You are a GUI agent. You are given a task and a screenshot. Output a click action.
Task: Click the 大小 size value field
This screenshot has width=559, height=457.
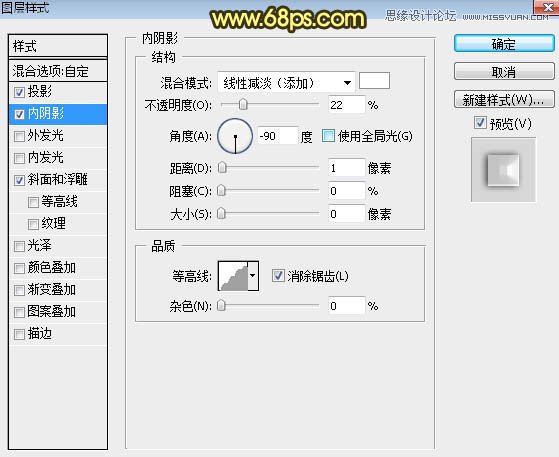[x=347, y=214]
